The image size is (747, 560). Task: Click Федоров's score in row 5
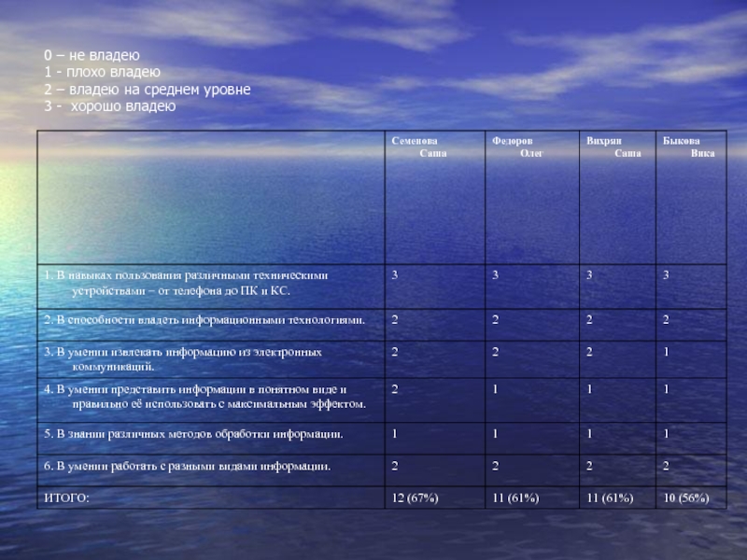click(x=496, y=434)
